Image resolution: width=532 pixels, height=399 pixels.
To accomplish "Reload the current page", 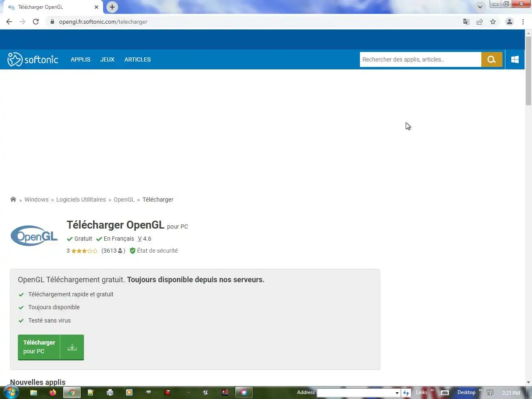I will coord(36,22).
